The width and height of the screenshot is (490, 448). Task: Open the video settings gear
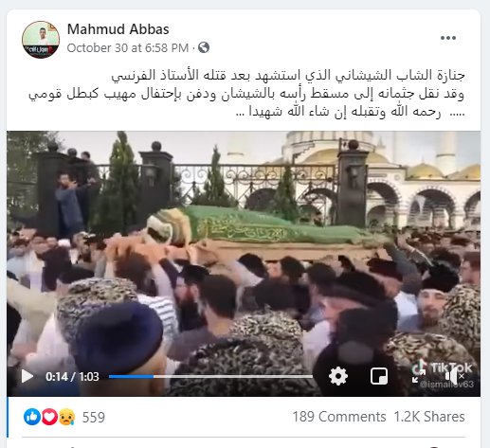point(338,376)
